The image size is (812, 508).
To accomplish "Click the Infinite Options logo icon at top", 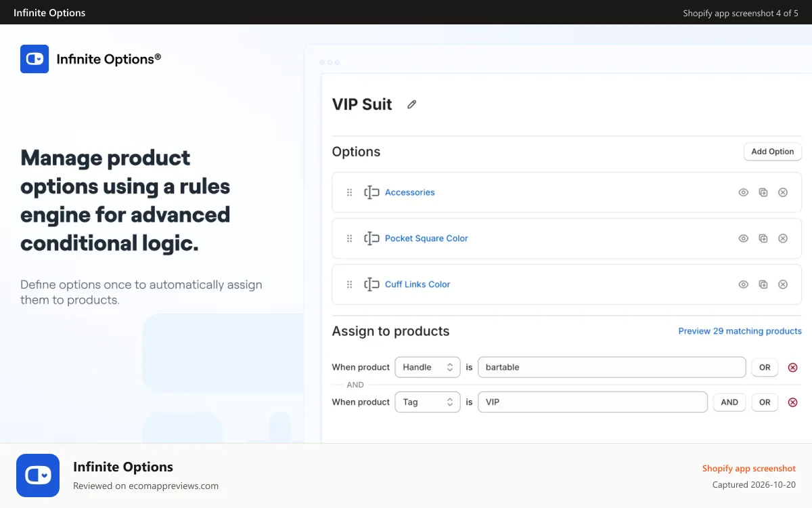I will pos(35,59).
